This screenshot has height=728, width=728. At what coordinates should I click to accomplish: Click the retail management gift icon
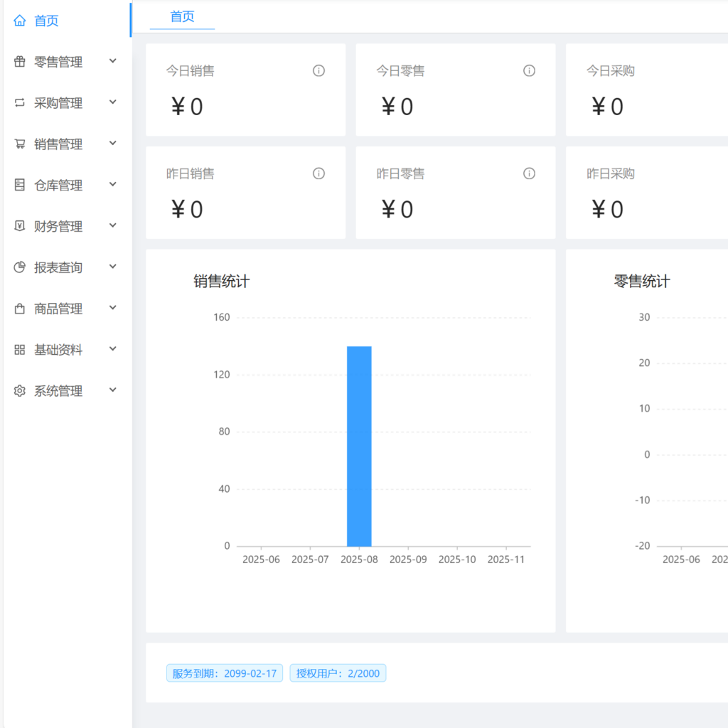pyautogui.click(x=20, y=62)
